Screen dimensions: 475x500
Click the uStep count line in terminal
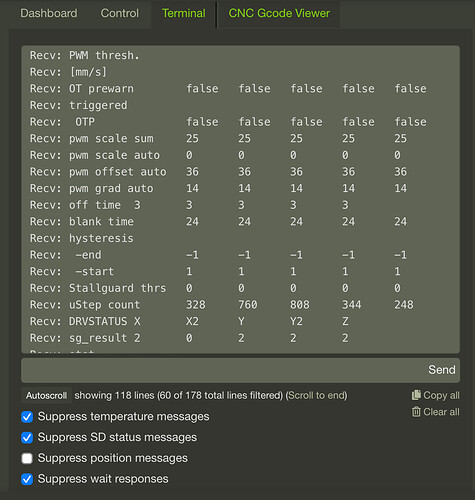(221, 305)
